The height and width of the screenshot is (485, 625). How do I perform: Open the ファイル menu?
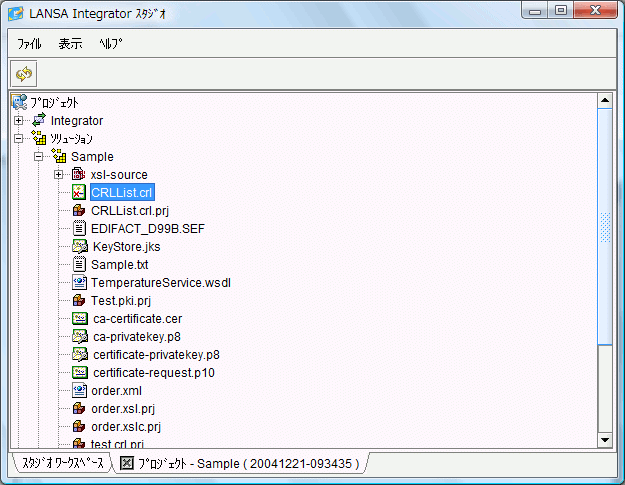click(x=29, y=43)
